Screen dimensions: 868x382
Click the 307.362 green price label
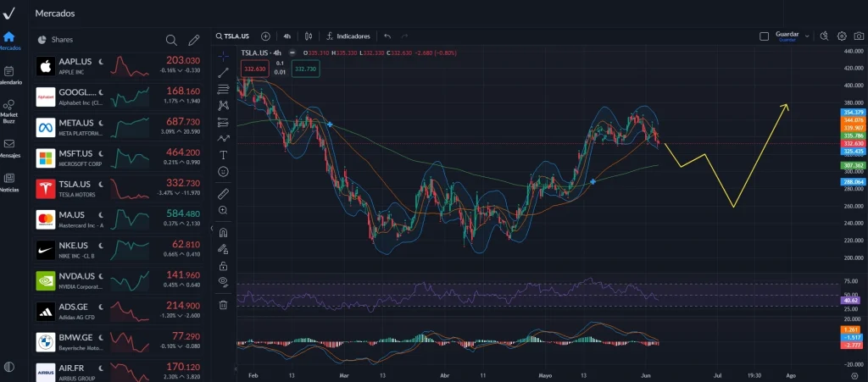coord(853,165)
